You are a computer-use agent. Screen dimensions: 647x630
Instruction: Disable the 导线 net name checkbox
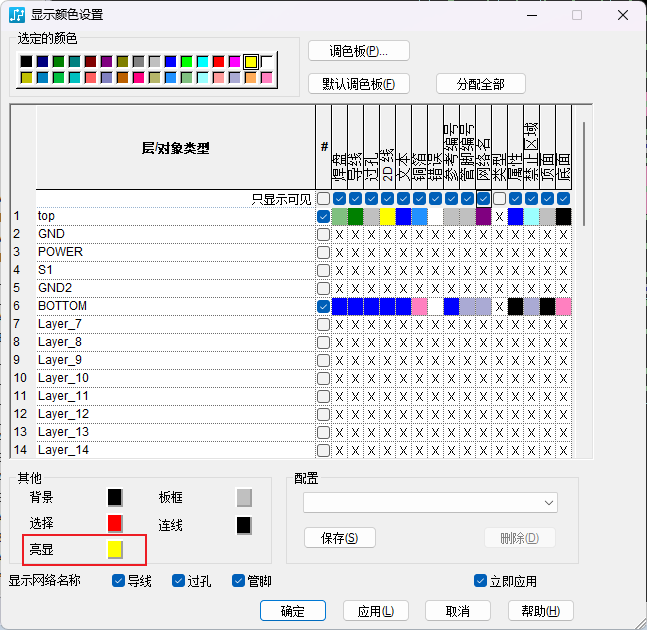(119, 580)
